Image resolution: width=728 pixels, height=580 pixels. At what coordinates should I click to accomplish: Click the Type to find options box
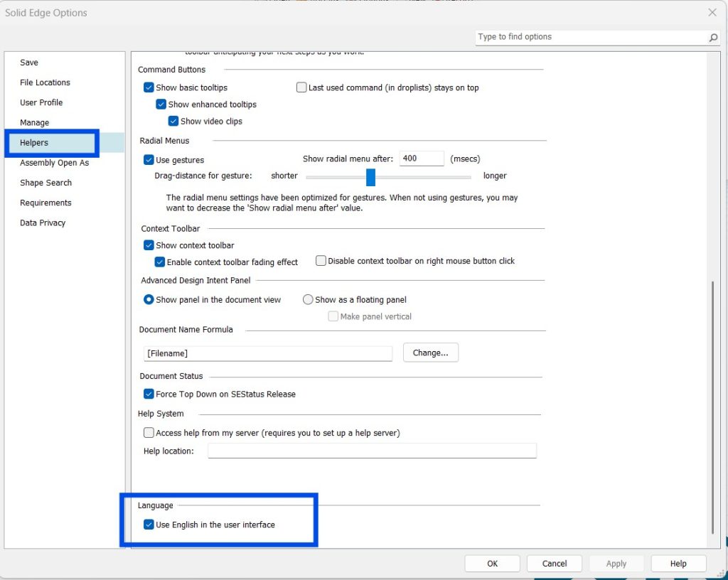tap(590, 37)
